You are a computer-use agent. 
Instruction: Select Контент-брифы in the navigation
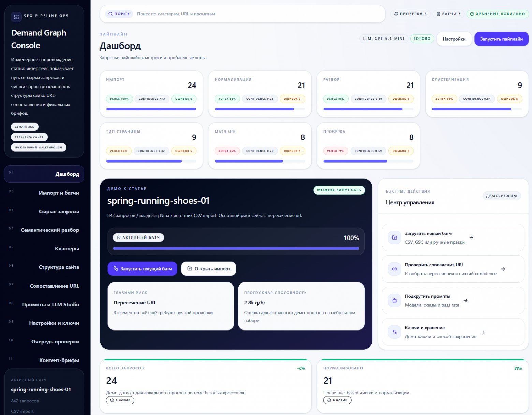coord(59,360)
